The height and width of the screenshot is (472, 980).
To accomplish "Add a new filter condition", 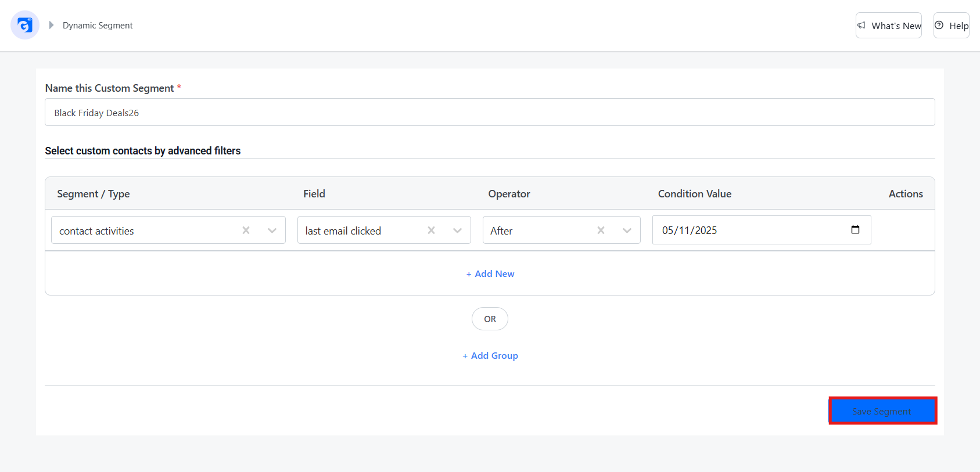I will pos(490,273).
